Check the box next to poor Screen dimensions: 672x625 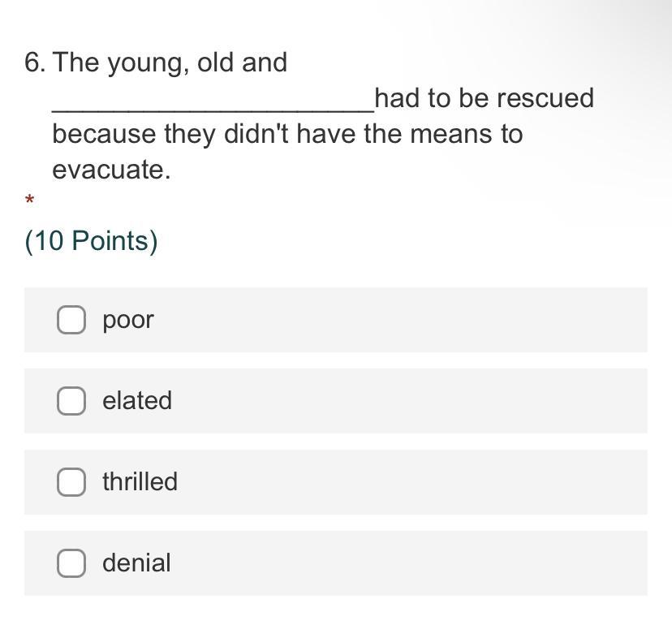pyautogui.click(x=71, y=320)
